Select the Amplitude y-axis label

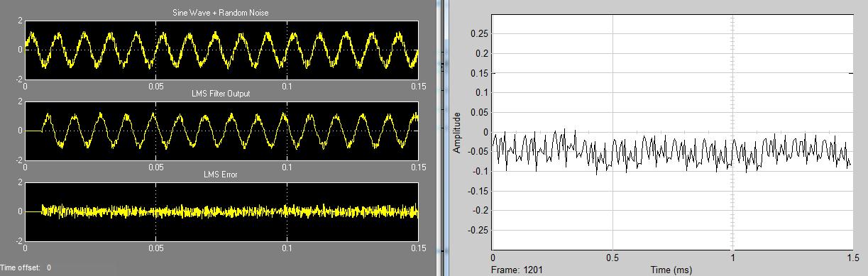[x=458, y=133]
